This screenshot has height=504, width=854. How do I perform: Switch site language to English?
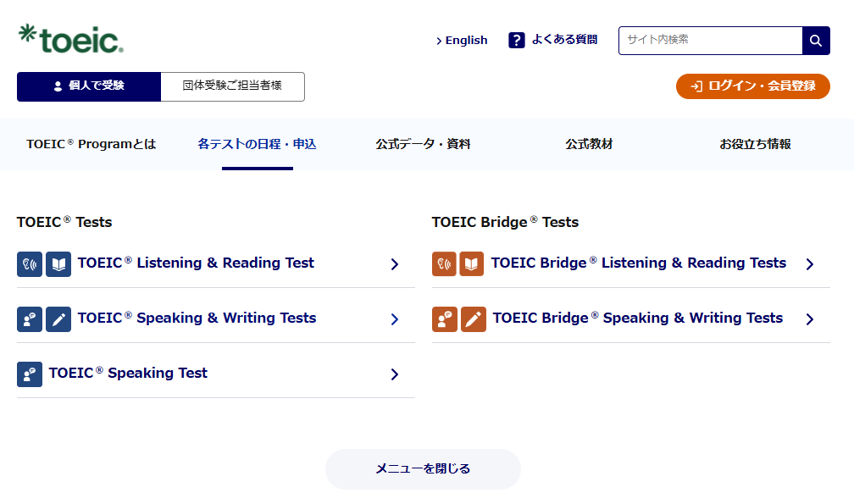pyautogui.click(x=462, y=41)
